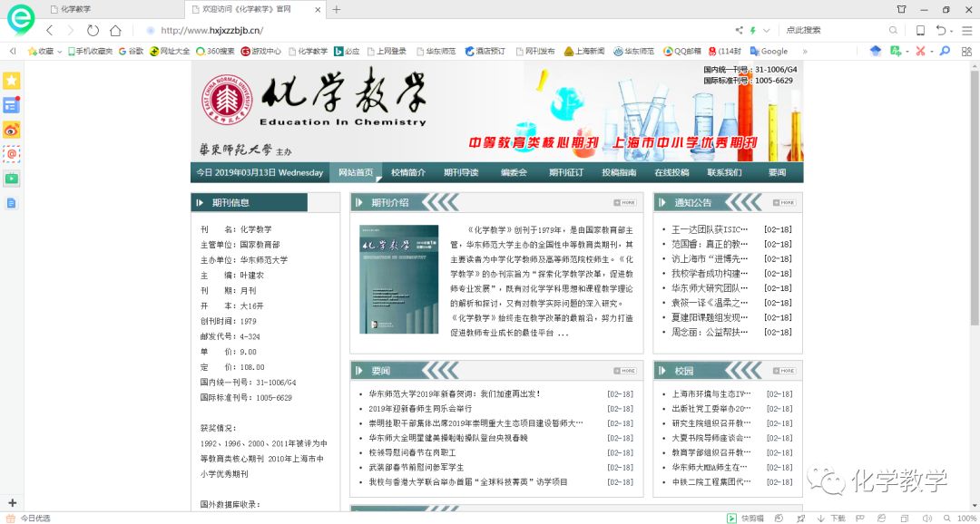Open the favorites star in the left sidebar
This screenshot has height=524, width=980.
coord(12,81)
